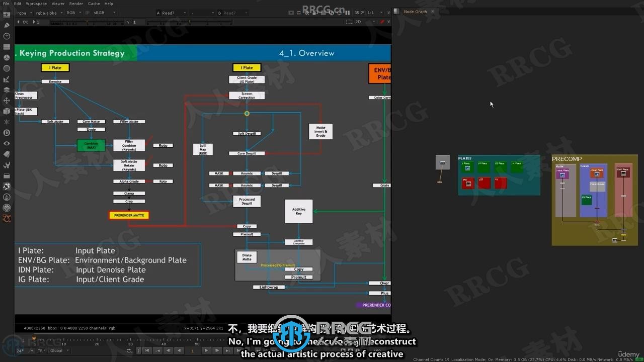This screenshot has width=644, height=362.
Task: Open the Cache menu
Action: coord(94,4)
